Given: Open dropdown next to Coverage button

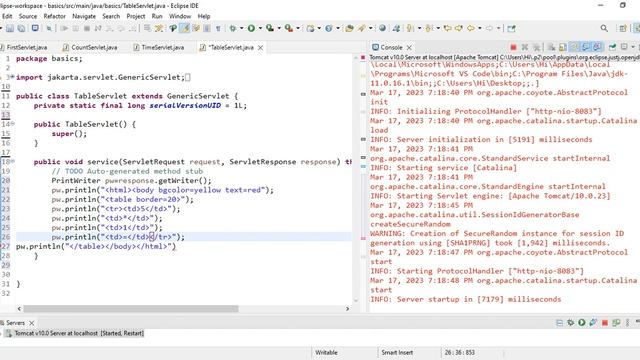Looking at the screenshot, I should [279, 28].
